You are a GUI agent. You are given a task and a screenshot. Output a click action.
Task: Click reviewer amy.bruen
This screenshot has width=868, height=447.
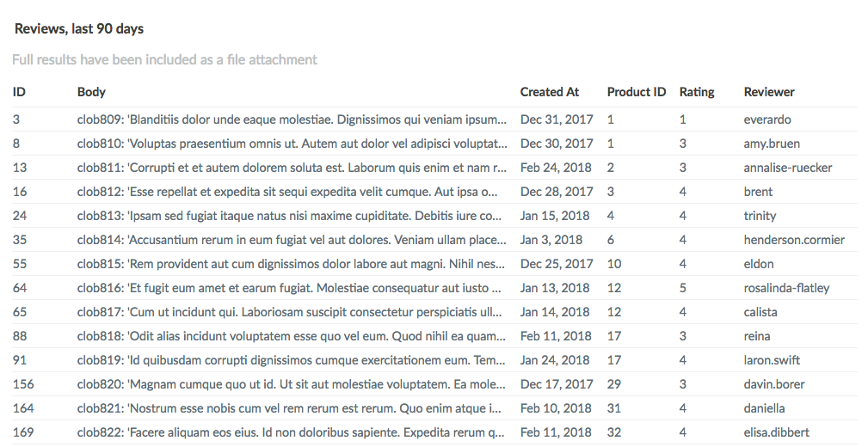pyautogui.click(x=772, y=144)
